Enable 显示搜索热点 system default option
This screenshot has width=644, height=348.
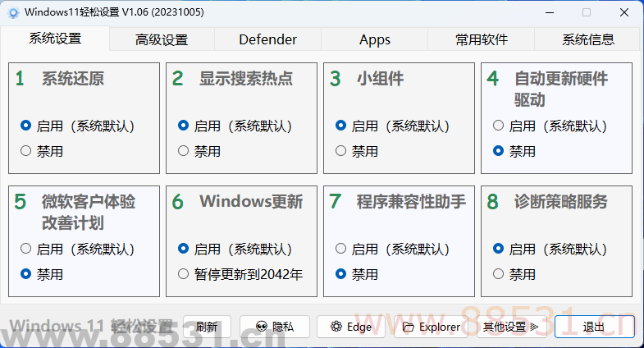click(235, 126)
